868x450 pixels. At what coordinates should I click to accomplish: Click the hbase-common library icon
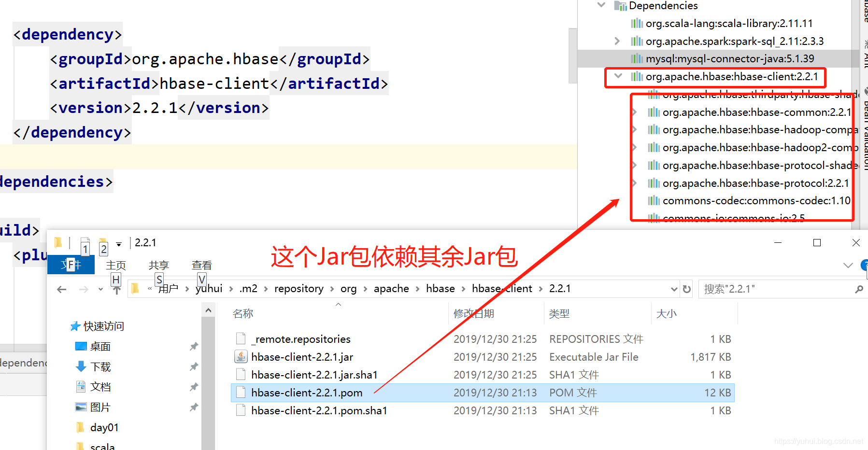[x=654, y=112]
